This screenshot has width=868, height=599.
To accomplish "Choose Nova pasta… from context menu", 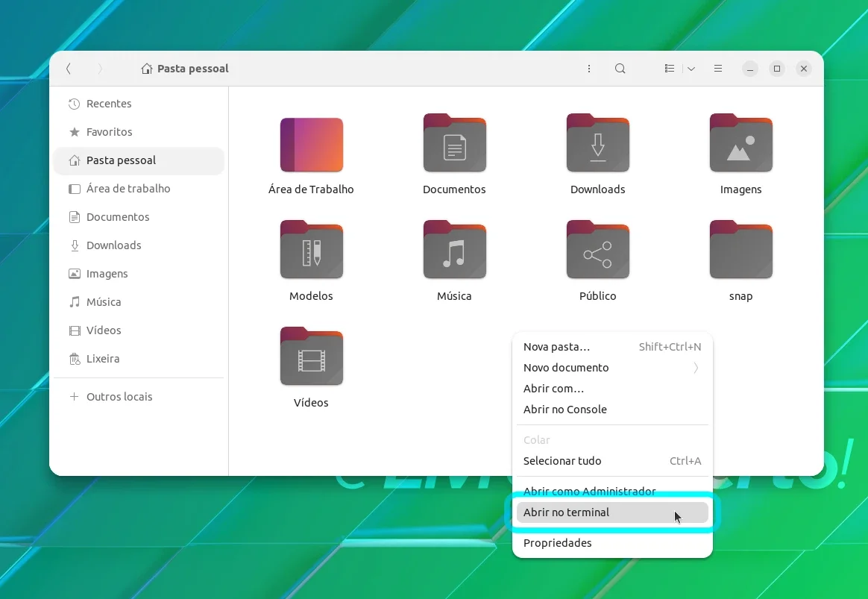I will pos(612,347).
